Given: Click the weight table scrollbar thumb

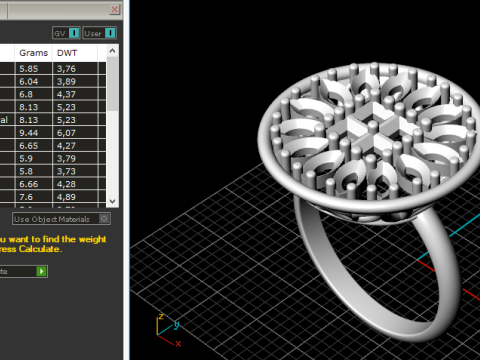Looking at the screenshot, I should coord(112,84).
